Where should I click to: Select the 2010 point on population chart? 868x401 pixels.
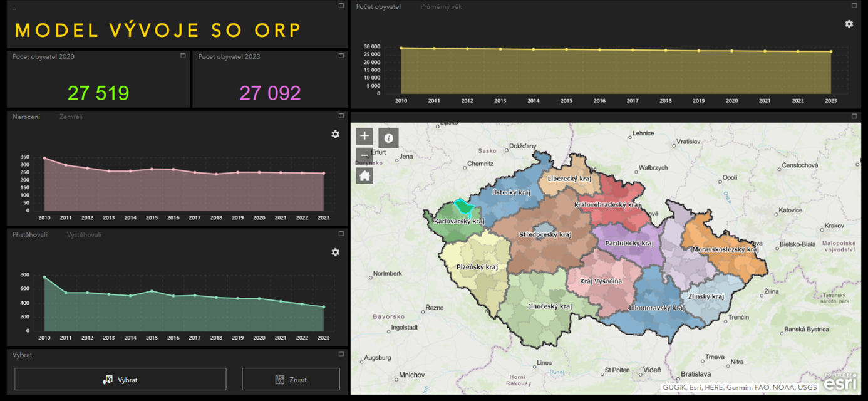401,48
